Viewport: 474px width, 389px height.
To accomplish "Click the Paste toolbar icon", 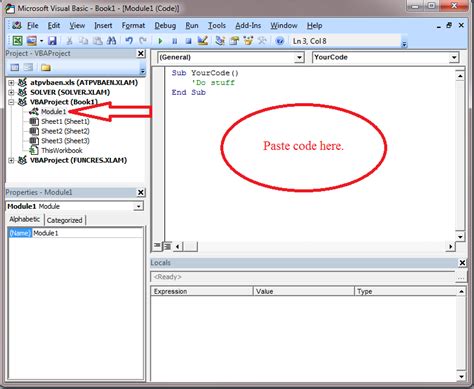I will [97, 41].
